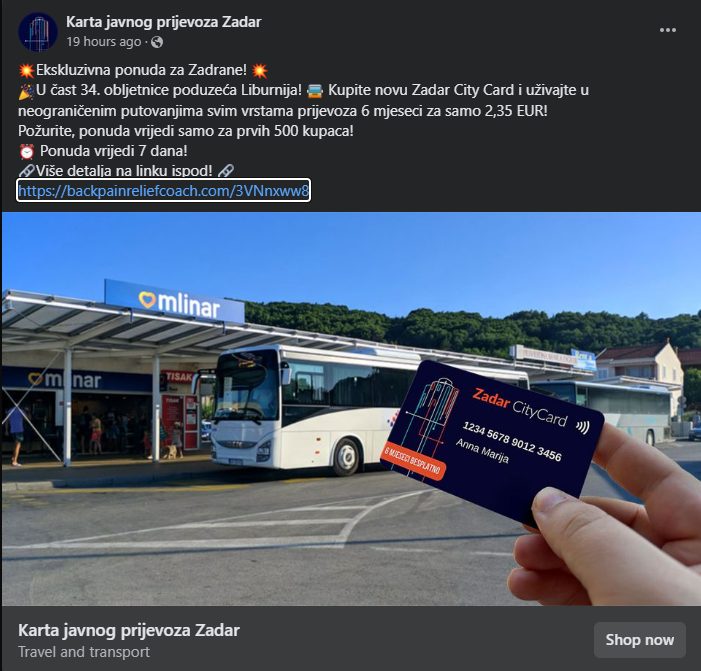
Task: Click the Zadar CityCard title on the card
Action: click(519, 407)
